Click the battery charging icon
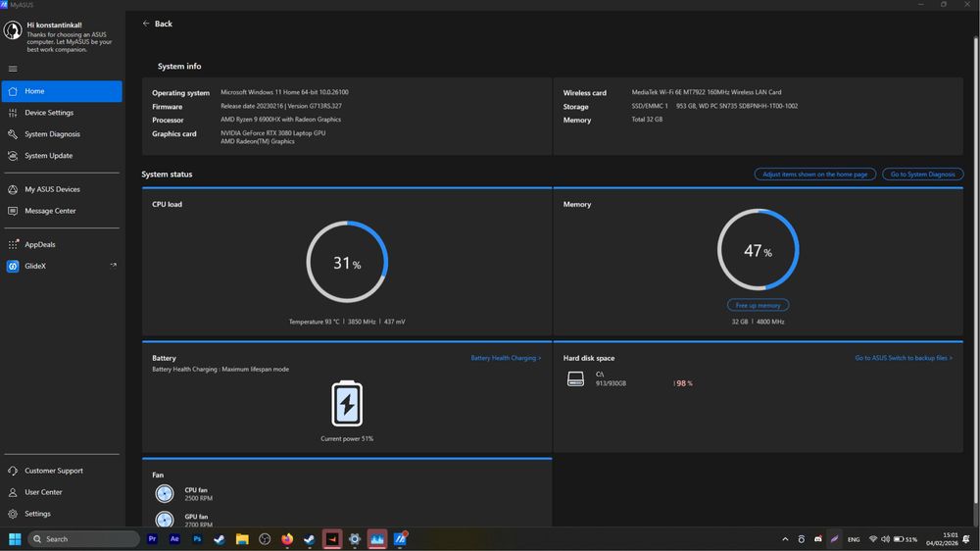980x551 pixels. [x=347, y=404]
